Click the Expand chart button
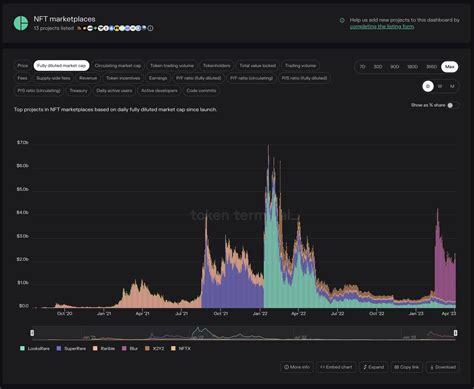This screenshot has height=389, width=474. pos(373,367)
